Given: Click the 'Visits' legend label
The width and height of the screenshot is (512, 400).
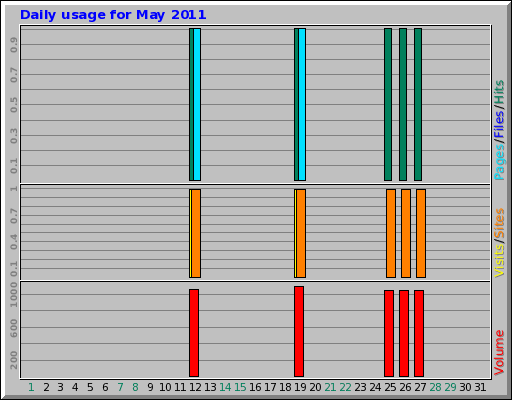Looking at the screenshot, I should (x=499, y=261).
